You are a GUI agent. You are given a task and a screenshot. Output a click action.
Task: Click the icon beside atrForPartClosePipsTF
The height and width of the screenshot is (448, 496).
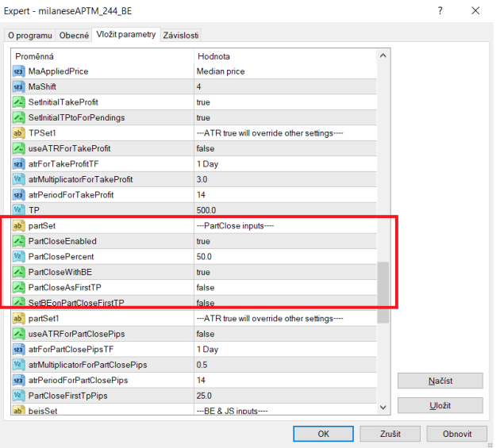click(18, 350)
